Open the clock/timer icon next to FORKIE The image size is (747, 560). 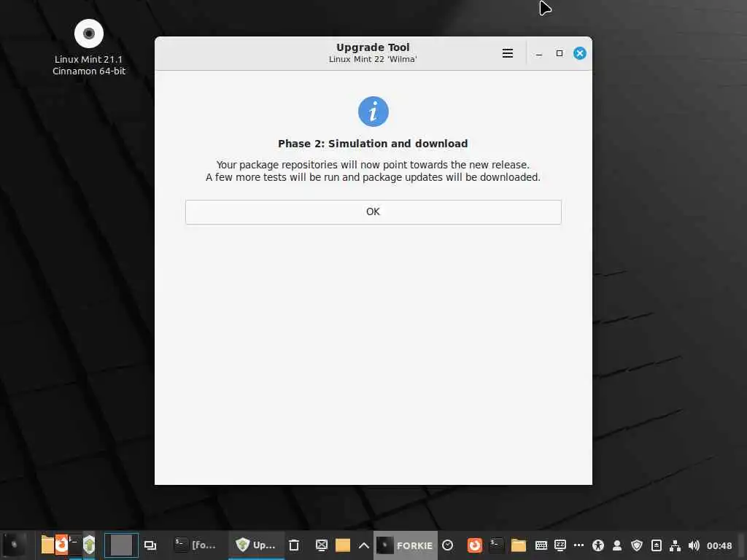tap(447, 545)
